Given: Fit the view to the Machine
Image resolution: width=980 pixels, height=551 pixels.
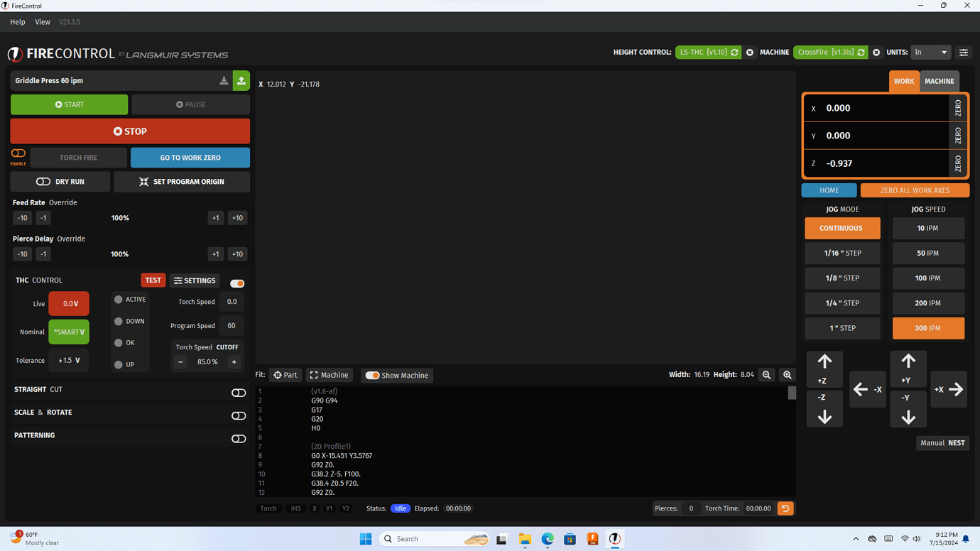Looking at the screenshot, I should point(329,375).
